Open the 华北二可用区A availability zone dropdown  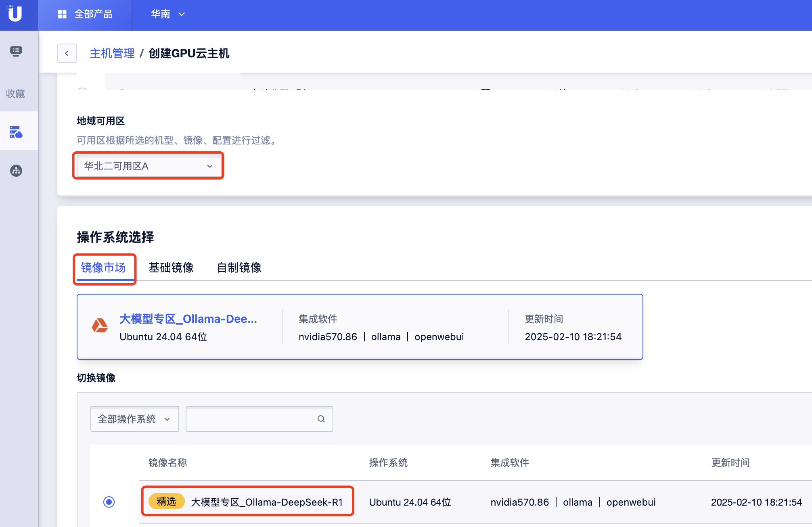tap(148, 166)
